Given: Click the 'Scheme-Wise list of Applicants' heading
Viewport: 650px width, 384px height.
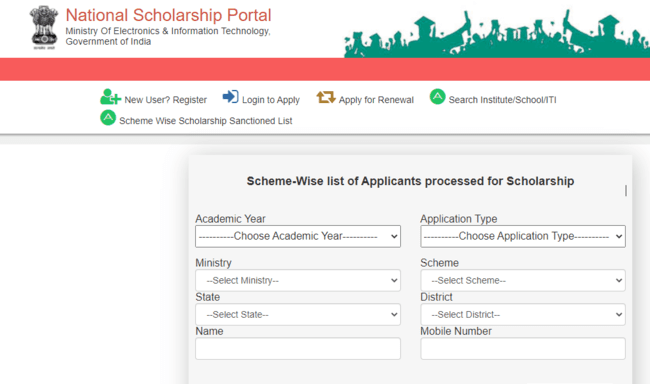Looking at the screenshot, I should [x=410, y=181].
